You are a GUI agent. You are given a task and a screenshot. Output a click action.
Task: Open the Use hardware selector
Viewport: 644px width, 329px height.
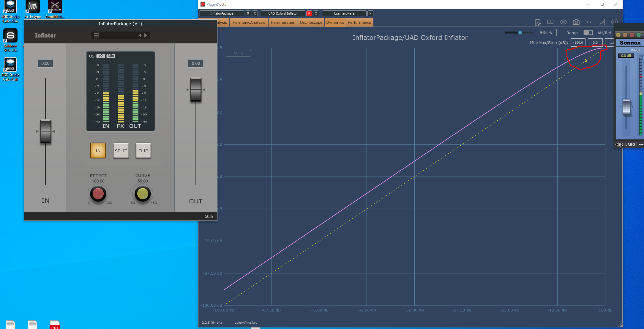pos(344,13)
